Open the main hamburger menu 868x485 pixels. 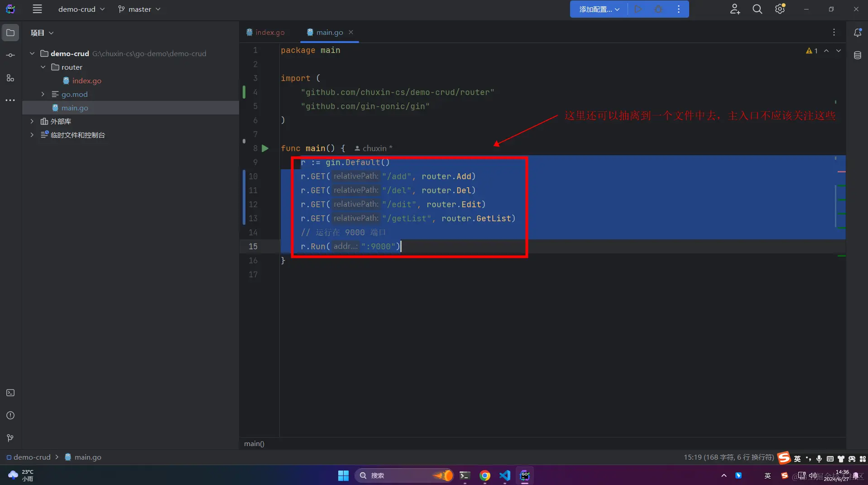[37, 9]
